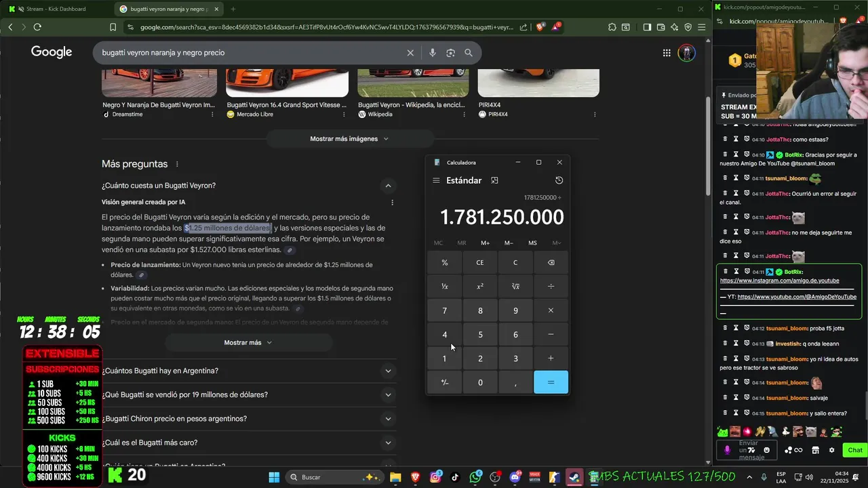Open Discord from the taskbar
868x488 pixels.
click(515, 477)
